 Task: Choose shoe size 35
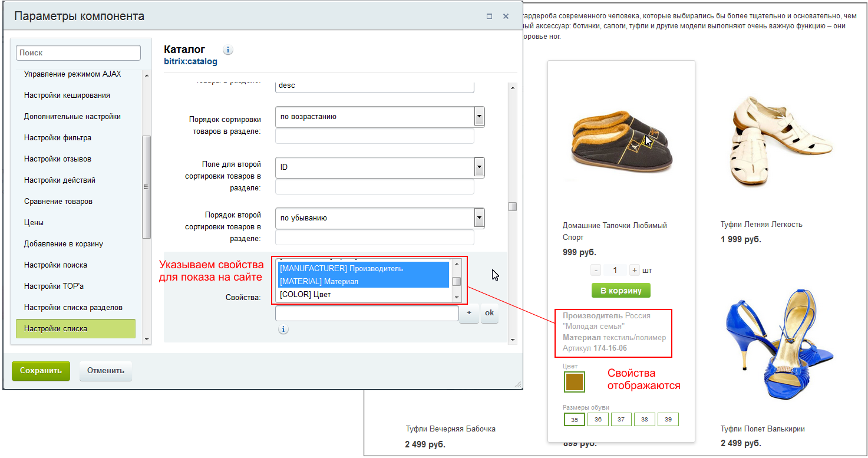[575, 419]
